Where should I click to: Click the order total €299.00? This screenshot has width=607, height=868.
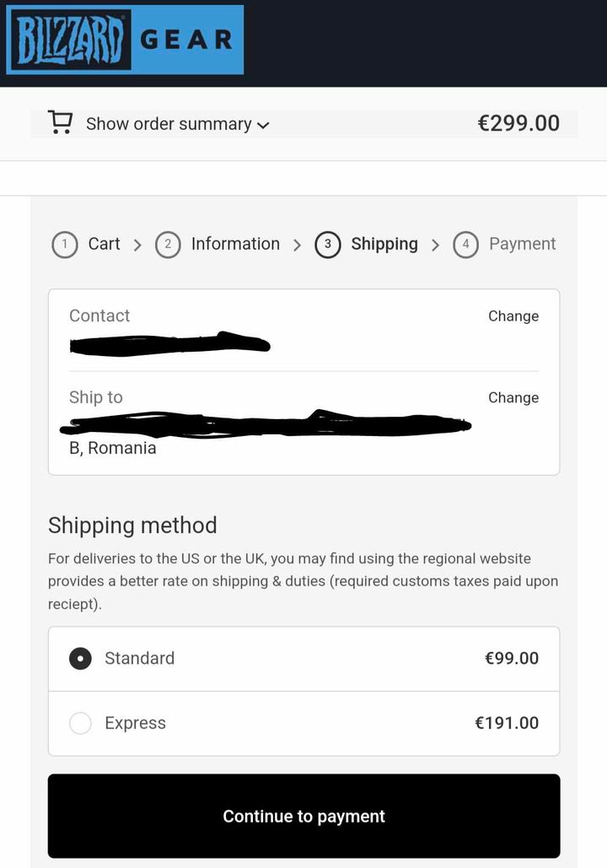click(518, 123)
